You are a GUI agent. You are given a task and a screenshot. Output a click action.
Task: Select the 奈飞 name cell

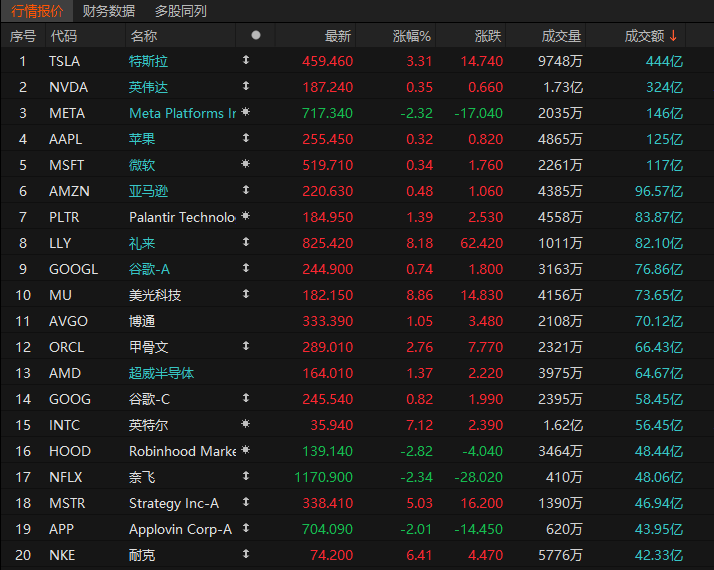[x=142, y=477]
